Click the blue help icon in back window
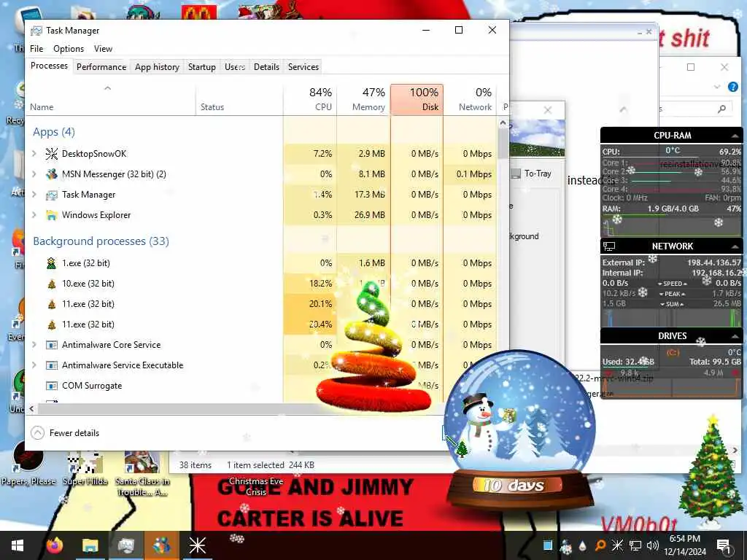 (x=732, y=87)
